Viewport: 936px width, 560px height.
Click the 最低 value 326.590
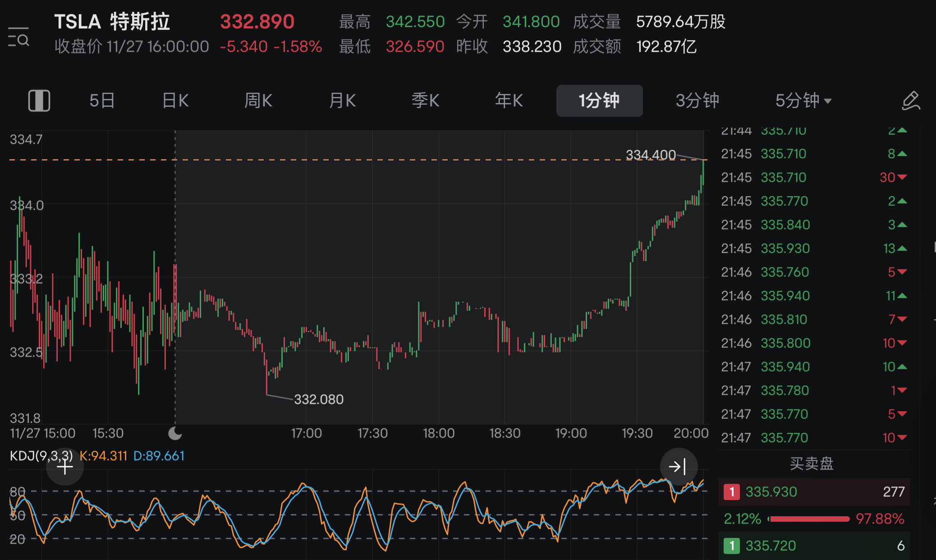click(415, 46)
